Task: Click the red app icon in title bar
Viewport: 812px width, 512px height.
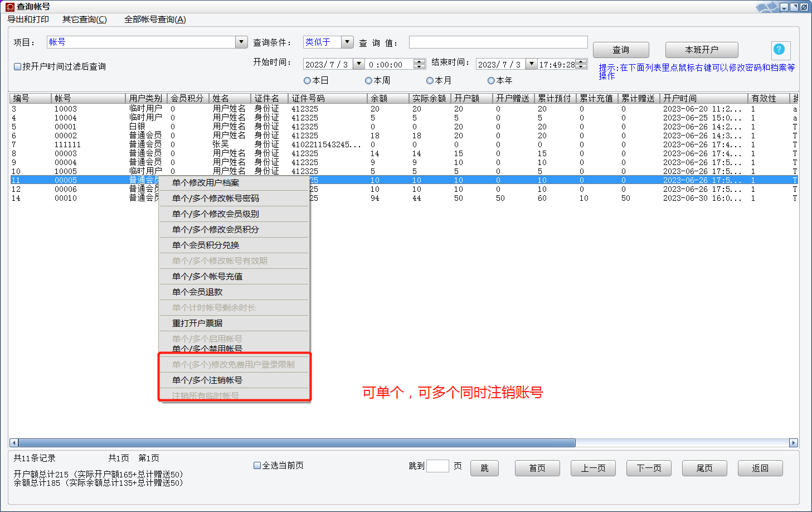Action: 9,7
